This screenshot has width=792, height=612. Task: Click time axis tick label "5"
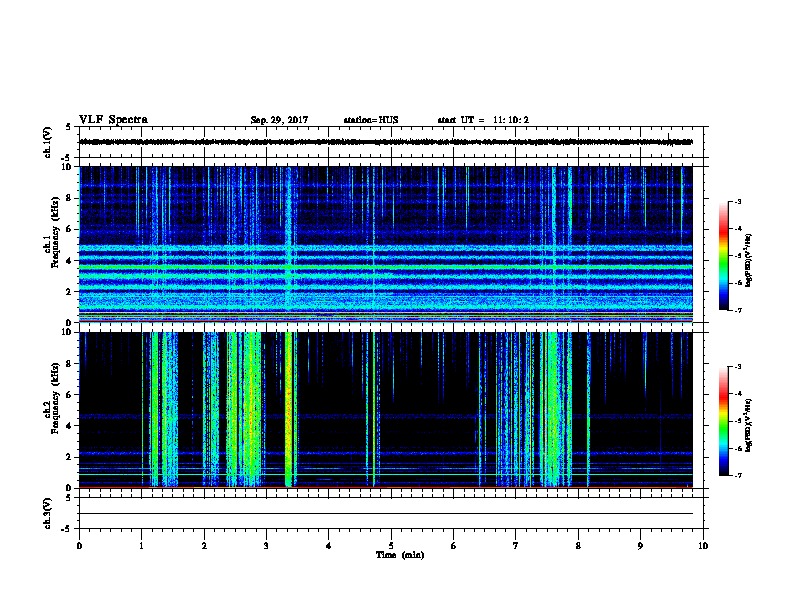(x=391, y=546)
